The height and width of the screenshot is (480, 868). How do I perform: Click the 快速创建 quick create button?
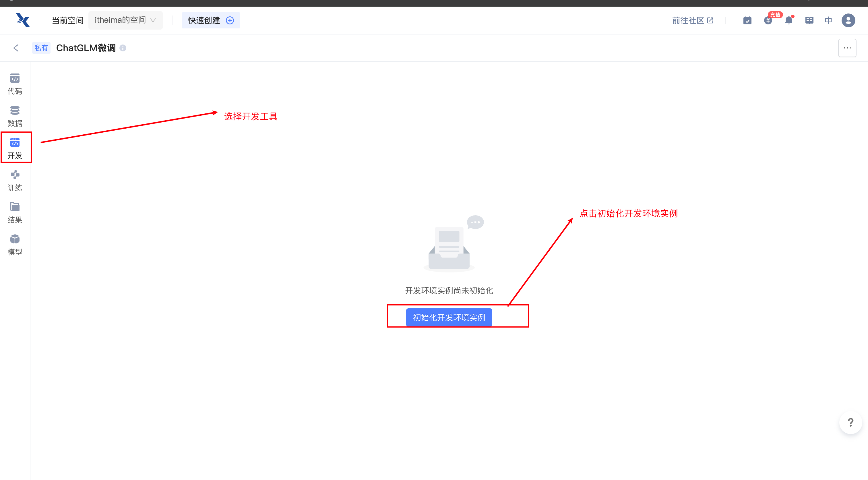(x=211, y=21)
